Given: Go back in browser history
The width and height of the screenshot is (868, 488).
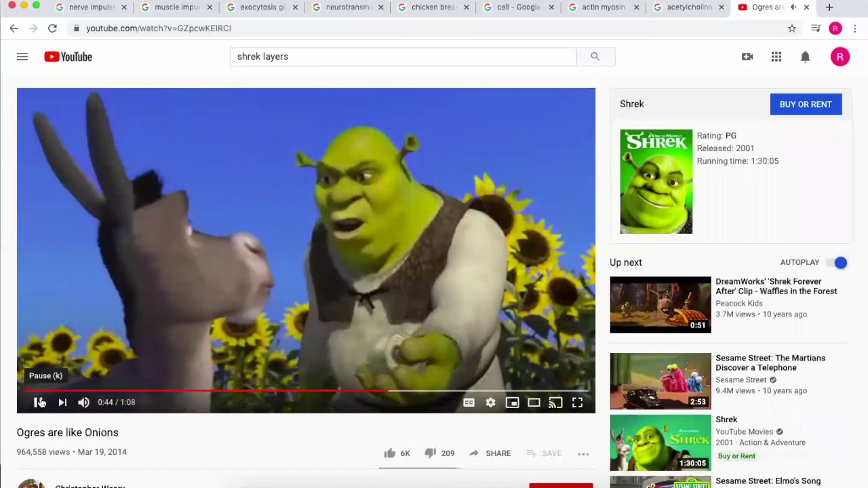Looking at the screenshot, I should [x=14, y=28].
